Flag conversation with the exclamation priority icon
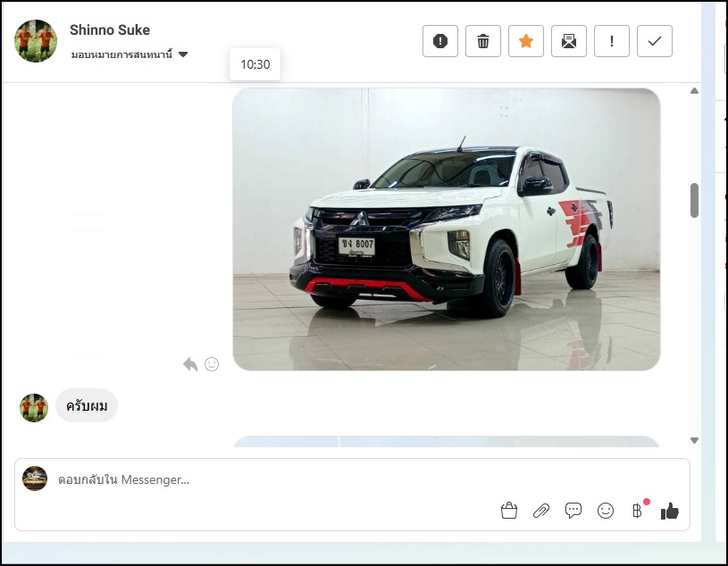The image size is (728, 566). pos(612,41)
